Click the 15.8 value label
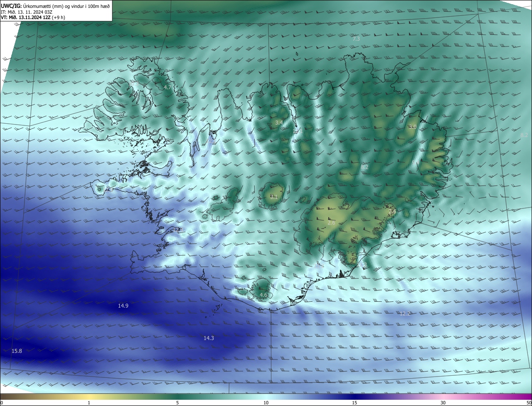The width and height of the screenshot is (532, 406). coord(17,351)
